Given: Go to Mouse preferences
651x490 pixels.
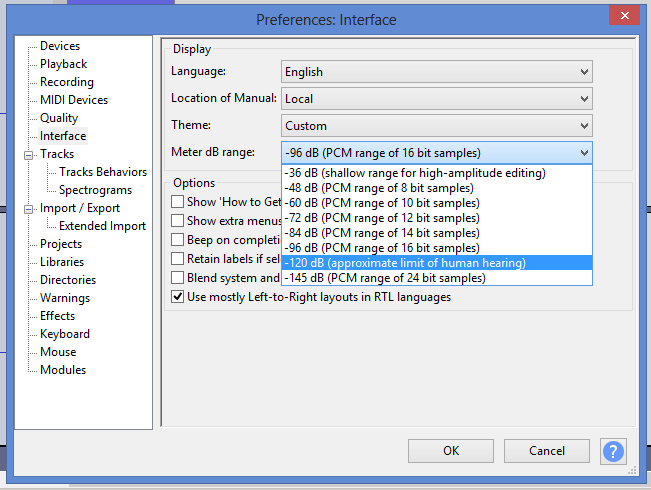Looking at the screenshot, I should click(x=58, y=352).
